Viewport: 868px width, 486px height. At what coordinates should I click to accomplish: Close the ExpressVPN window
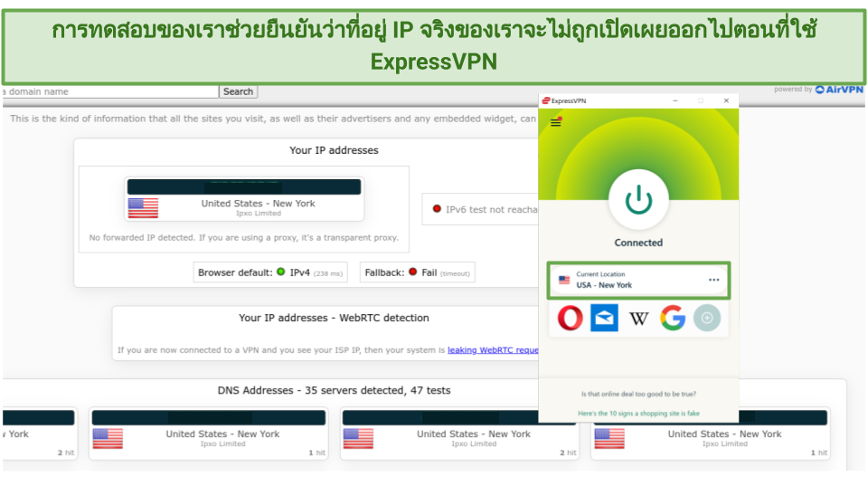(x=726, y=100)
